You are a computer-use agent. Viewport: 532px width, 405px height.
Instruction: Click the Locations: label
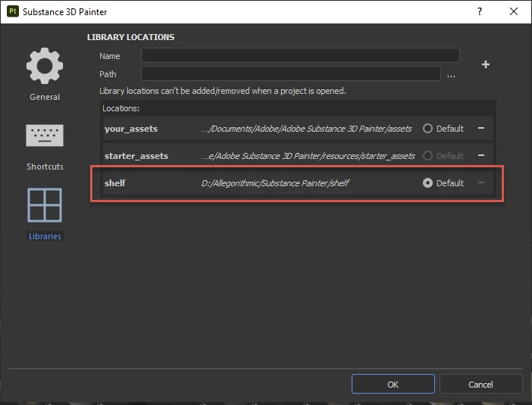[x=120, y=108]
